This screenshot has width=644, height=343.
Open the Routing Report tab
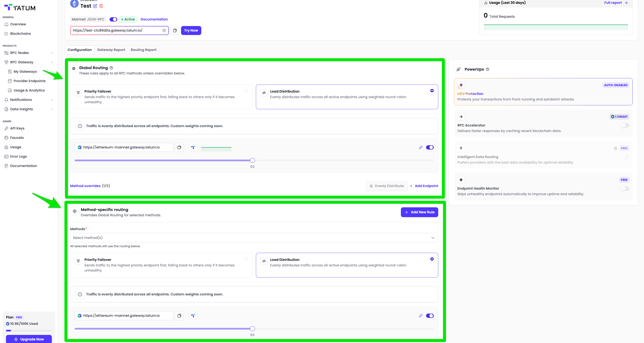[x=144, y=50]
